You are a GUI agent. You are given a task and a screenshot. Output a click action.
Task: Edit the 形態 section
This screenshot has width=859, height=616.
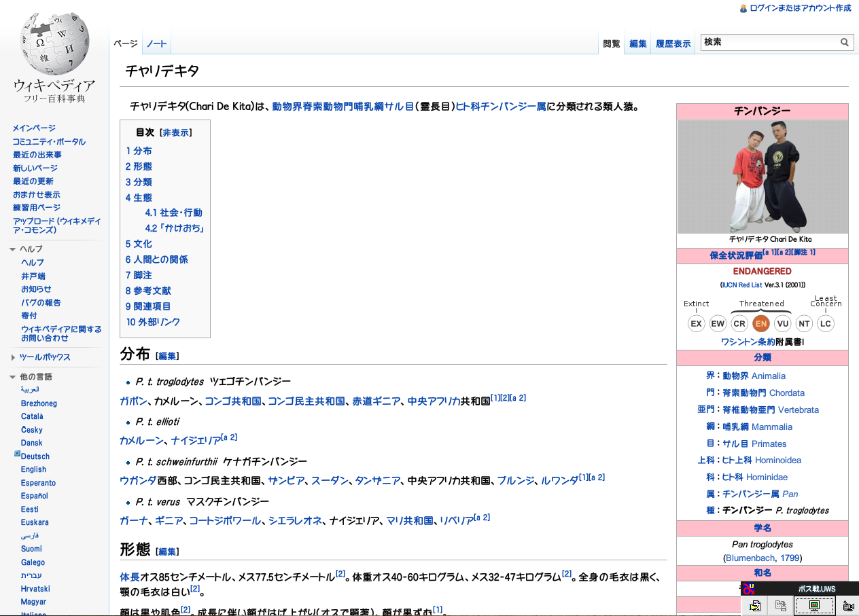point(167,551)
